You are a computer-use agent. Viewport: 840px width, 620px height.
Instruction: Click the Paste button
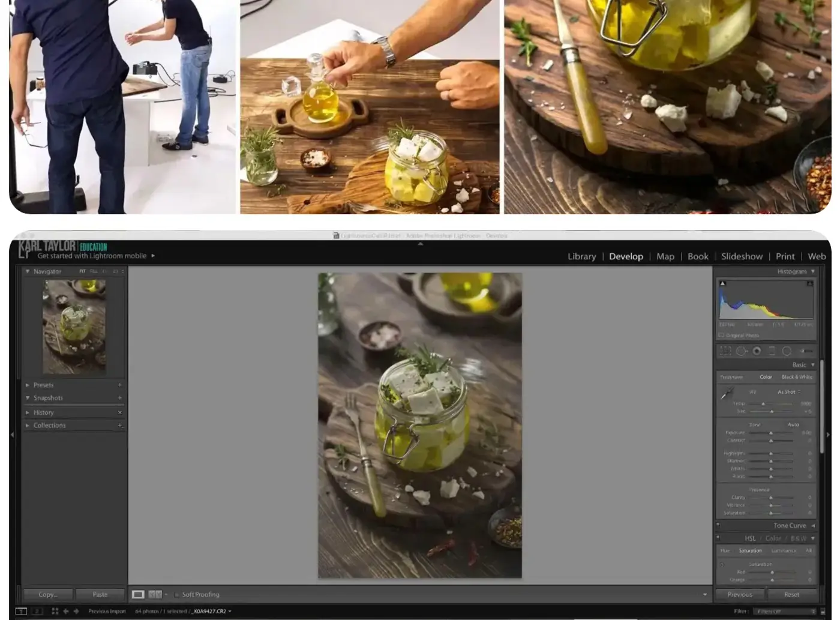[x=100, y=594]
